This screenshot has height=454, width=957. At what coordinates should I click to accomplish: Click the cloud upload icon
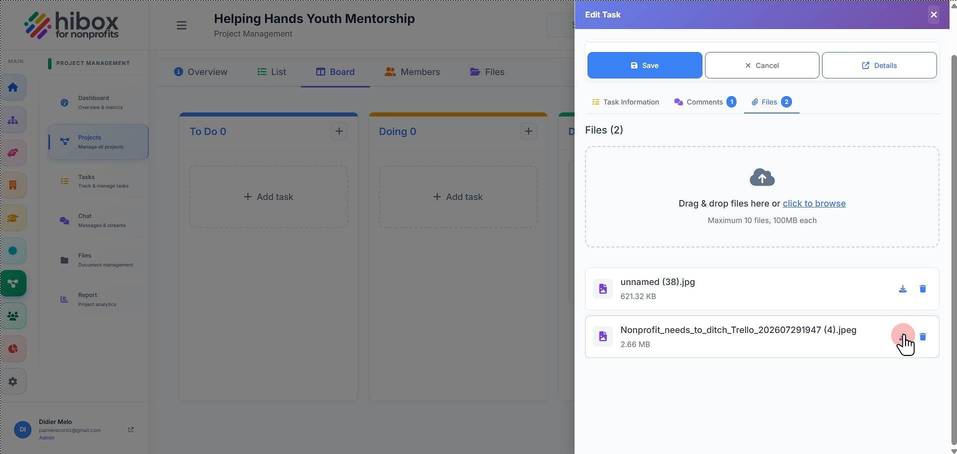762,178
